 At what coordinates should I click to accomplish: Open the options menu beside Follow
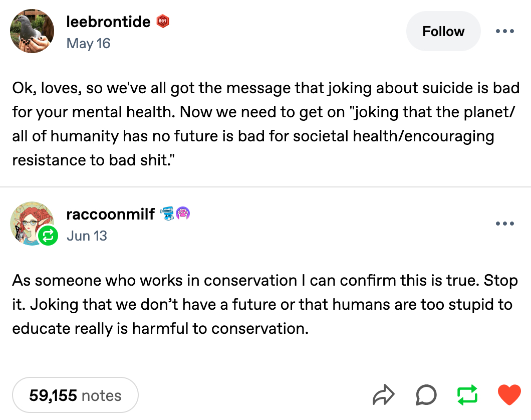pyautogui.click(x=504, y=31)
